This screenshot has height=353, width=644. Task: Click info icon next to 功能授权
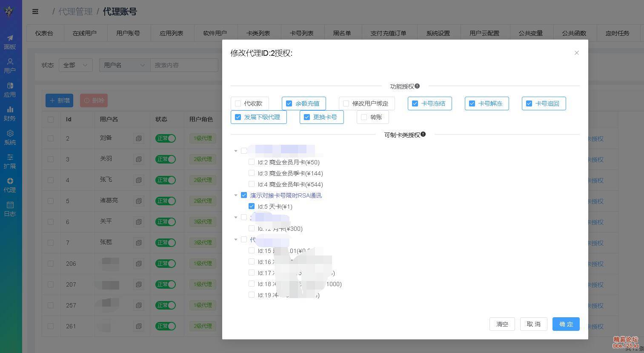(417, 86)
